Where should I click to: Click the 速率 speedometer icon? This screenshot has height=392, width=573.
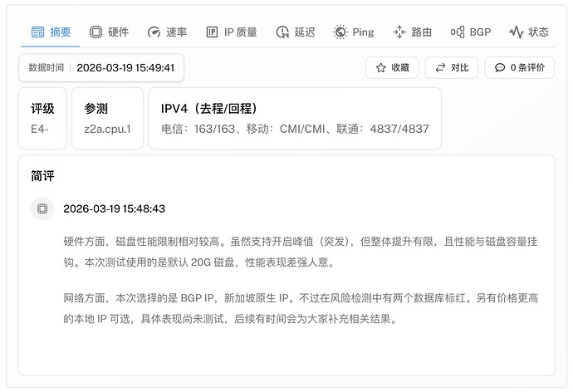click(154, 32)
